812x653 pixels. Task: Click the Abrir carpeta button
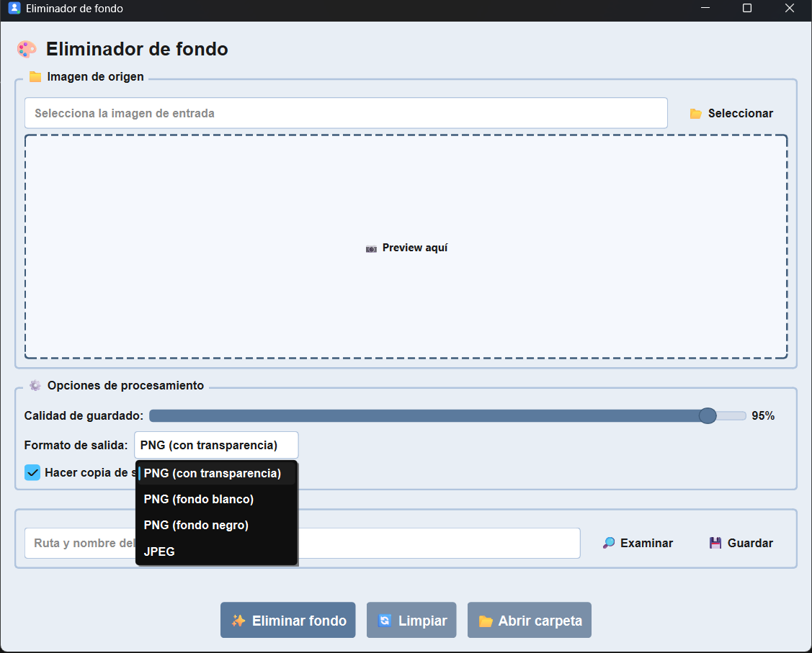530,620
